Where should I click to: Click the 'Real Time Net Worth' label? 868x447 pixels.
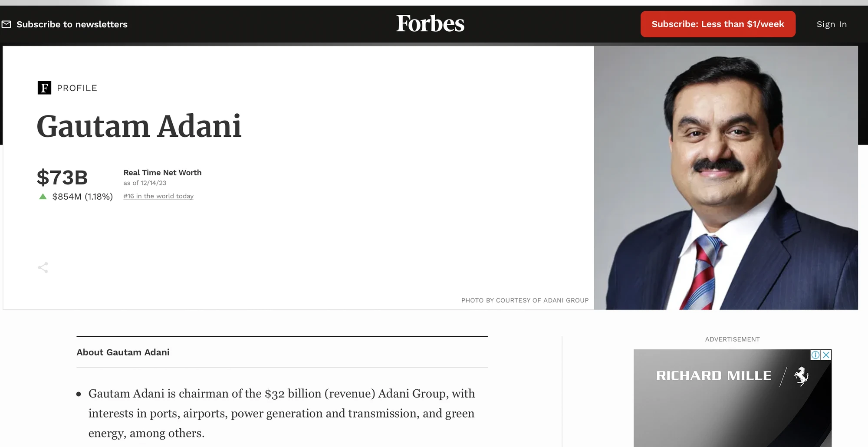click(x=162, y=172)
